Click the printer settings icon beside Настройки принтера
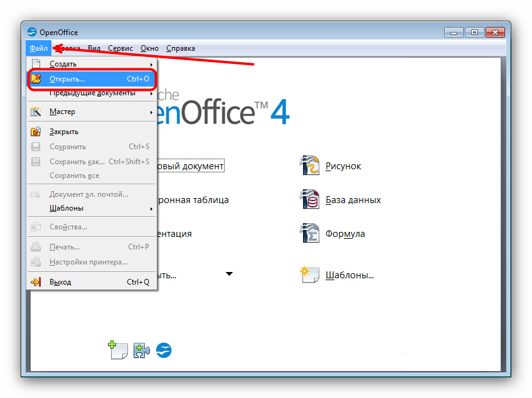Viewport: 532px width, 398px height. pos(36,262)
